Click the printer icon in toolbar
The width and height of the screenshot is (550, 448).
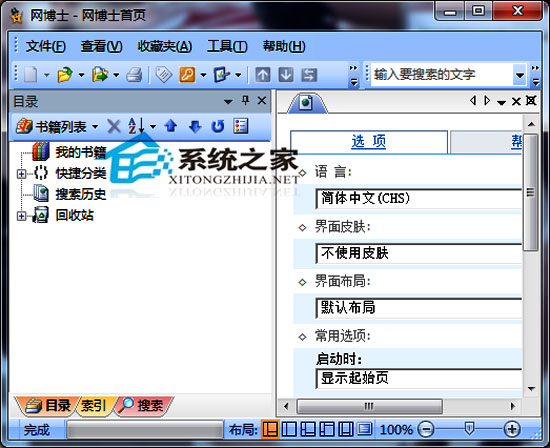134,75
